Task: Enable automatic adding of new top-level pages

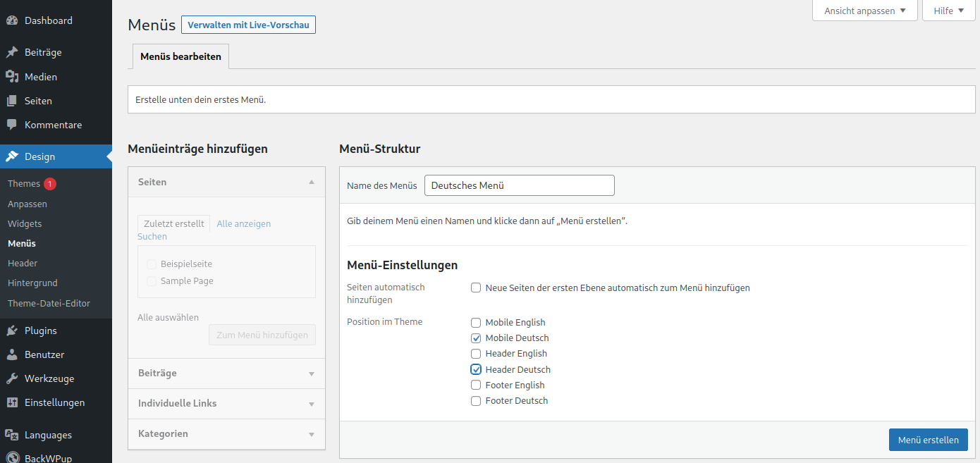Action: [x=476, y=288]
